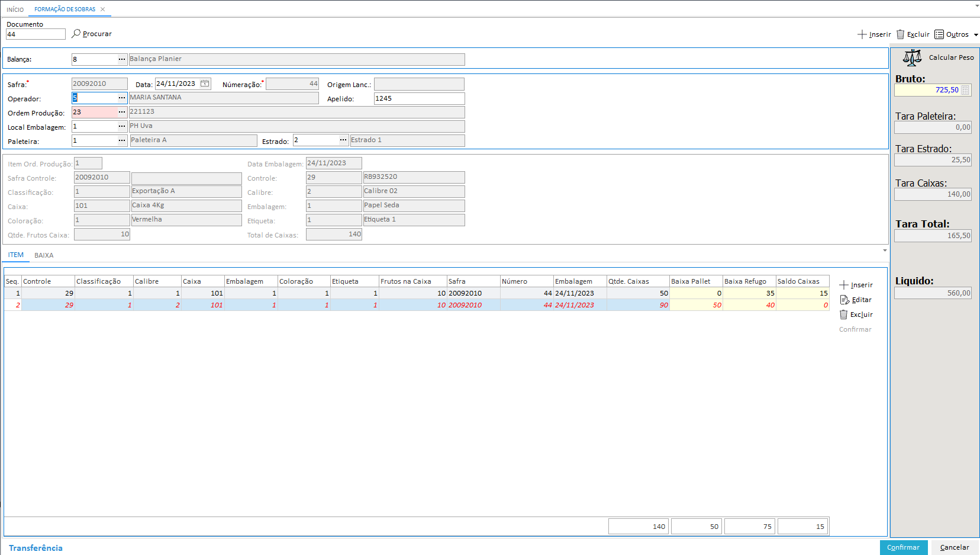980x555 pixels.
Task: Click the footer total showing 75
Action: coord(749,527)
